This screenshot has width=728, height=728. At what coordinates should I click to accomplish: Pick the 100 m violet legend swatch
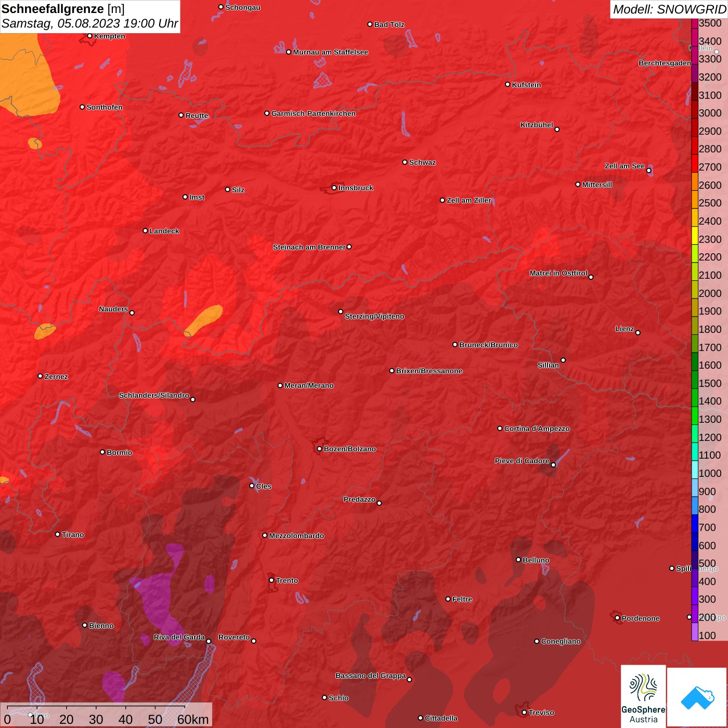(x=695, y=632)
